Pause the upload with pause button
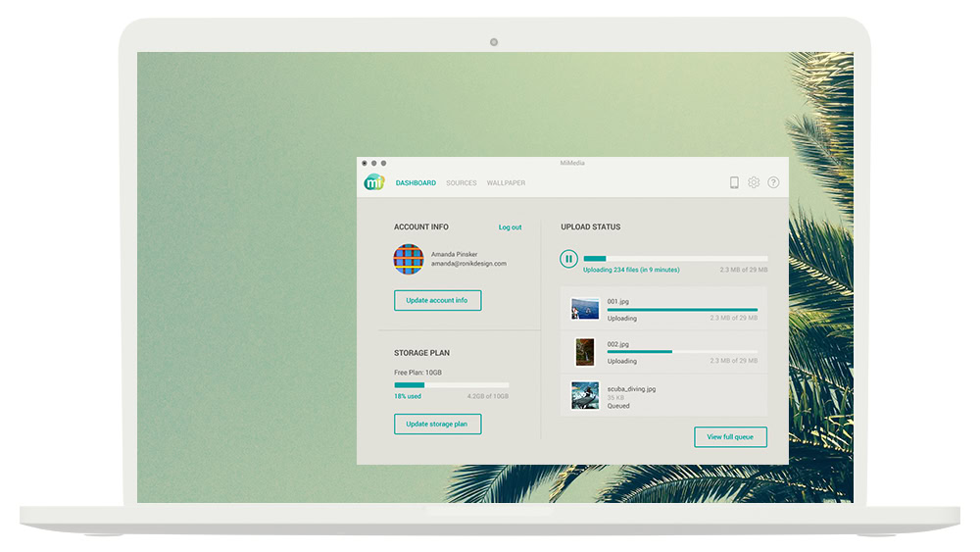Image resolution: width=980 pixels, height=552 pixels. point(568,259)
